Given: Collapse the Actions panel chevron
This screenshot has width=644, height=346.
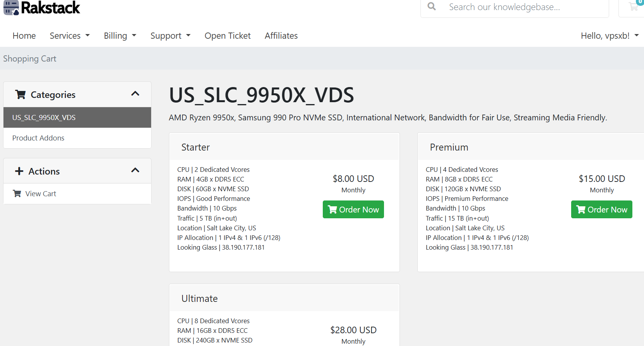Looking at the screenshot, I should pos(135,170).
